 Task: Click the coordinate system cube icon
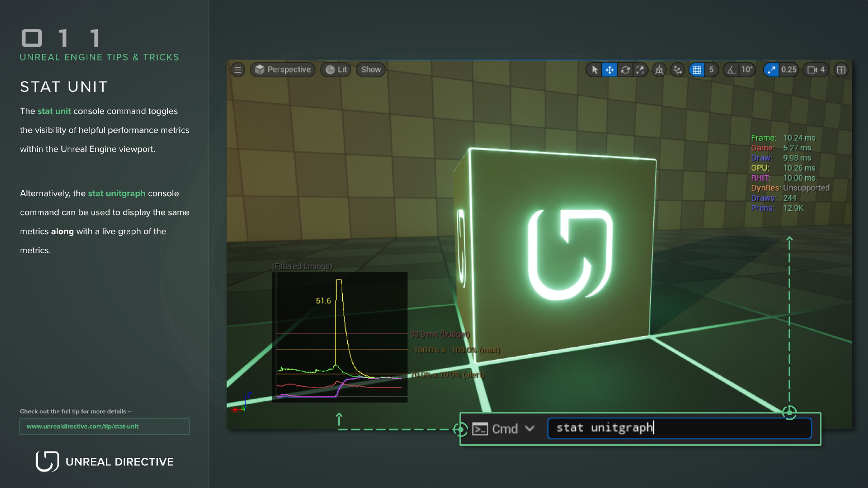[x=659, y=70]
